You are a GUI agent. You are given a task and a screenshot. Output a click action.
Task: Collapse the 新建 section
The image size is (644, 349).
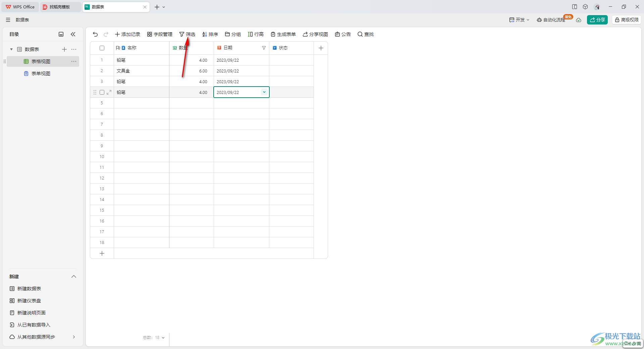coord(74,277)
